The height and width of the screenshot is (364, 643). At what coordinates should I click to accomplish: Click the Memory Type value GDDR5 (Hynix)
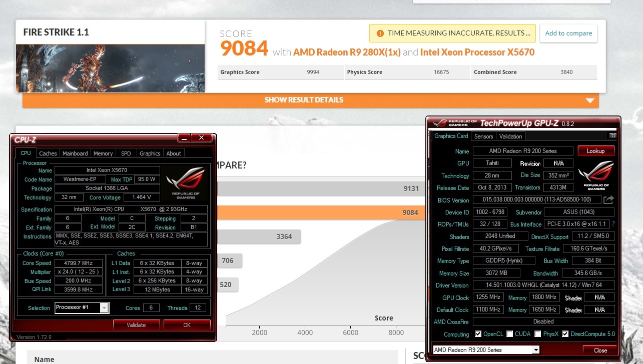503,261
